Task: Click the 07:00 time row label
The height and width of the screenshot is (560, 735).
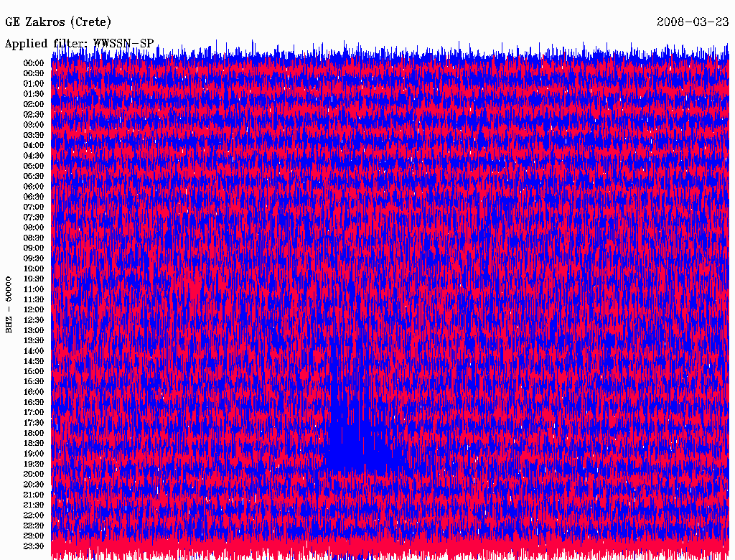Action: [x=34, y=207]
